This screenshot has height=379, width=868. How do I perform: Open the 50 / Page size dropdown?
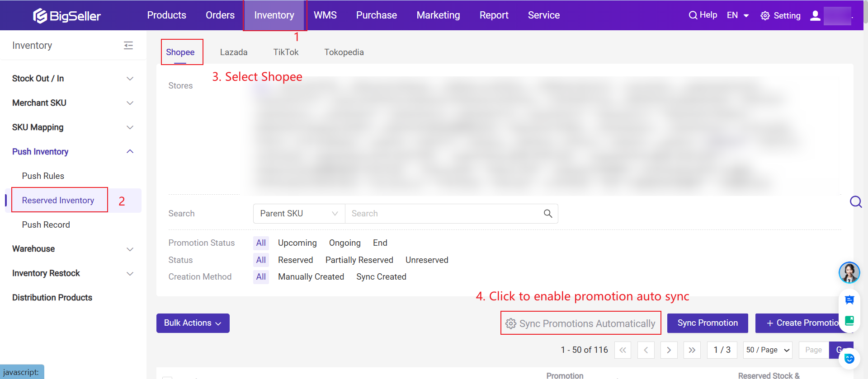768,350
